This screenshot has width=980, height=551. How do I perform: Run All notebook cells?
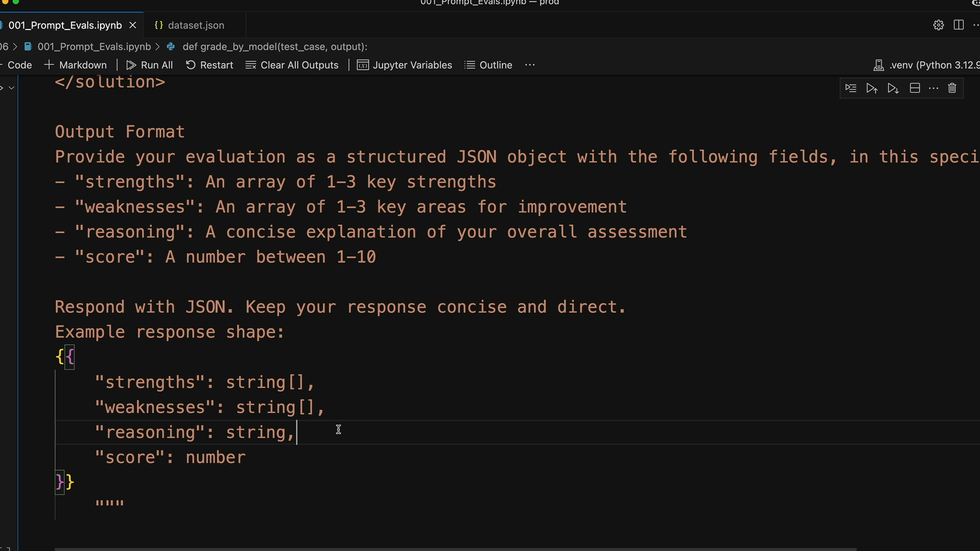(x=150, y=65)
